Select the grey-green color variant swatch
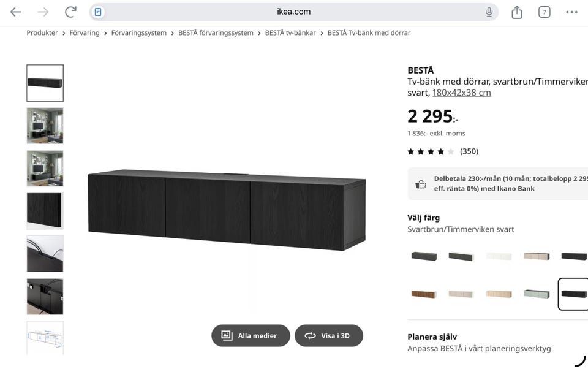The height and width of the screenshot is (369, 588). [x=537, y=294]
